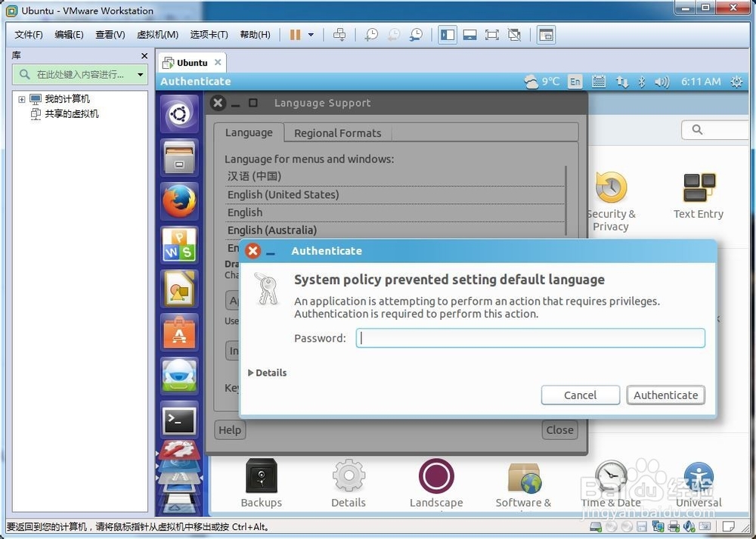Screen dimensions: 756x539
Task: Open the Terminal launcher icon
Action: tap(179, 420)
